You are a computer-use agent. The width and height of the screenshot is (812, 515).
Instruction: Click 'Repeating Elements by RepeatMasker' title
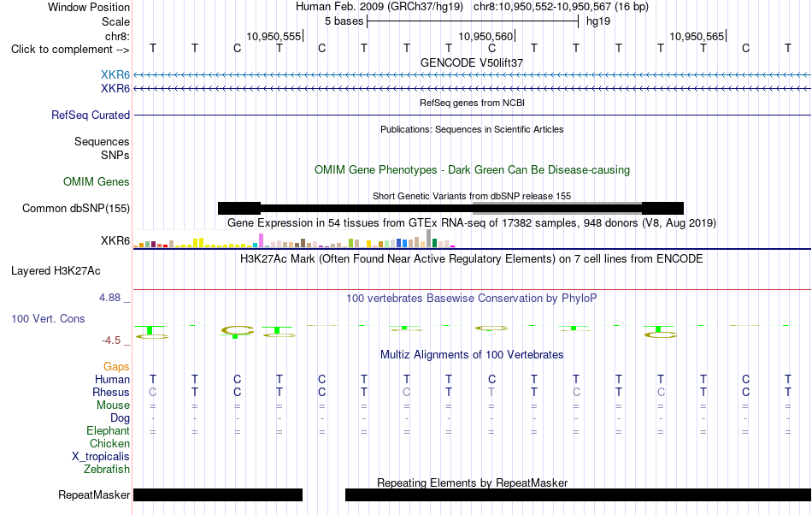click(472, 482)
